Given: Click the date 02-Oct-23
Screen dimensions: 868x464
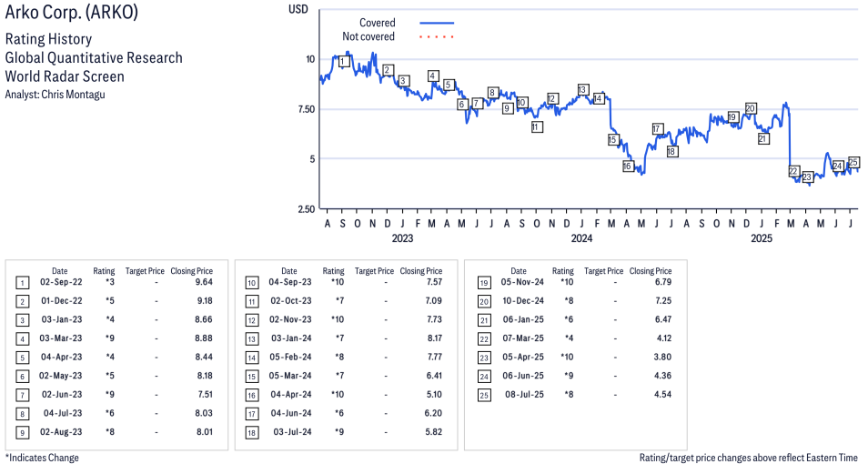Looking at the screenshot, I should point(291,300).
